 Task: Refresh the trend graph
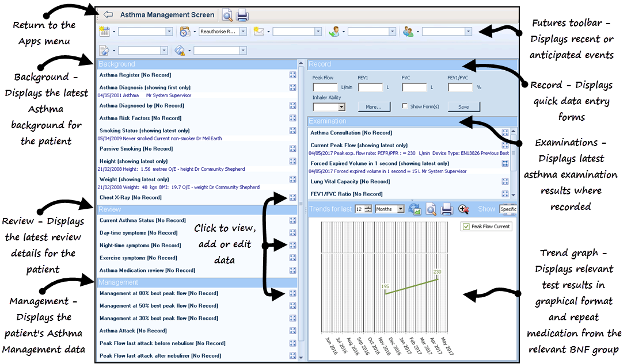pyautogui.click(x=415, y=209)
